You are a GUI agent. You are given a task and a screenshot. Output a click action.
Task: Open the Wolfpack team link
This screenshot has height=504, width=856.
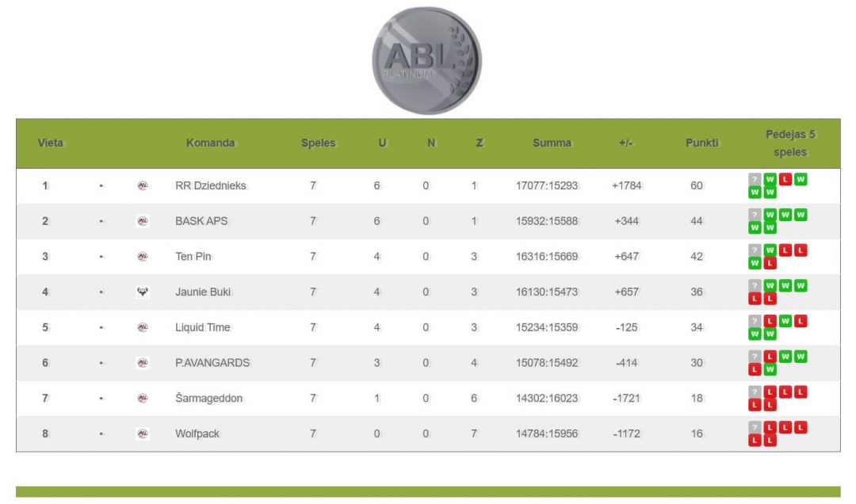click(197, 434)
